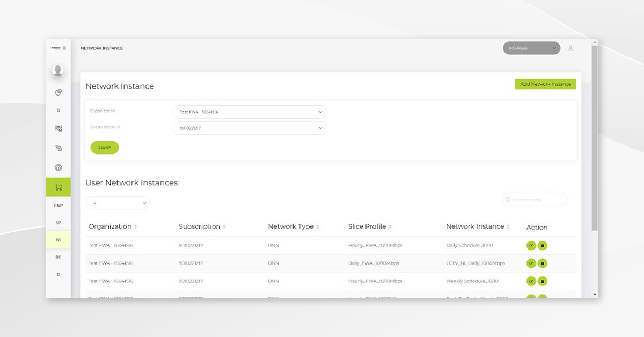Click the user profile icon at top right

[x=570, y=48]
